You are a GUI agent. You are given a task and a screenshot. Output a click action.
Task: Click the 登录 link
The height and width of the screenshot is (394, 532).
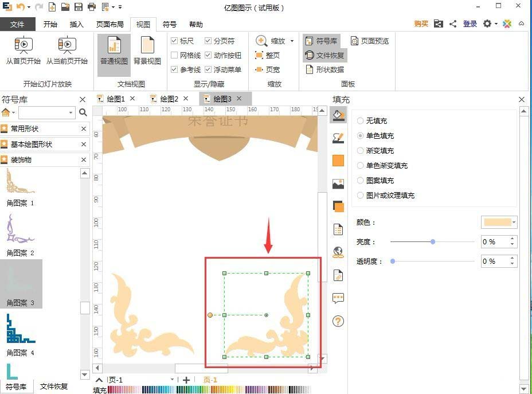tap(470, 24)
